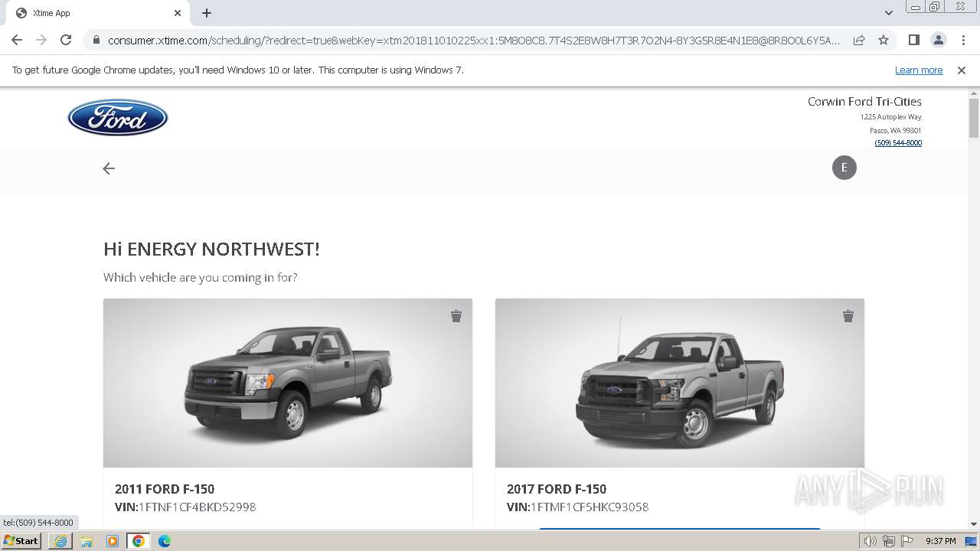Click the Corwin Ford Tri-Cities dealer name
The width and height of the screenshot is (980, 551).
coord(864,101)
